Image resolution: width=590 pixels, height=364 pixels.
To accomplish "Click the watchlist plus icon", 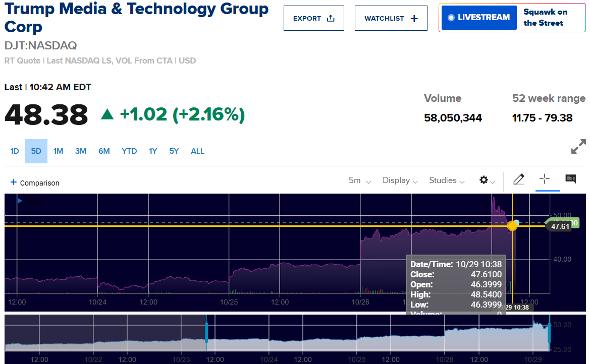I will tap(414, 19).
